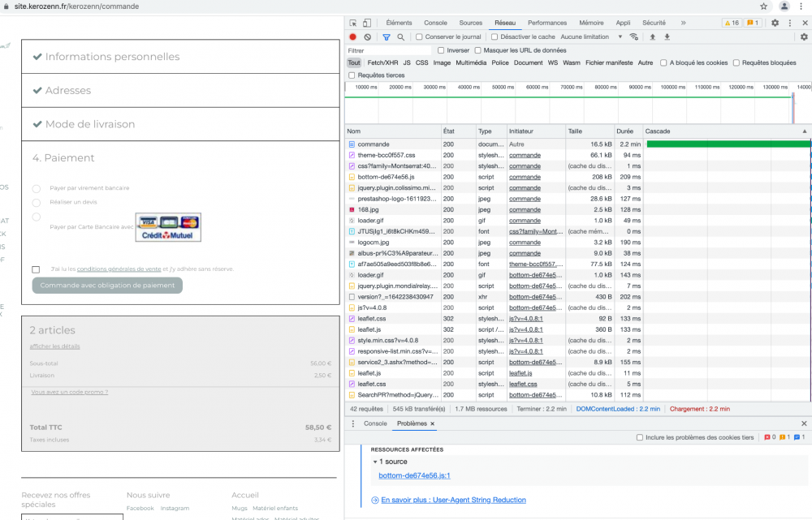Image resolution: width=812 pixels, height=520 pixels.
Task: Collapse the 1 source disclosure triangle
Action: point(374,462)
